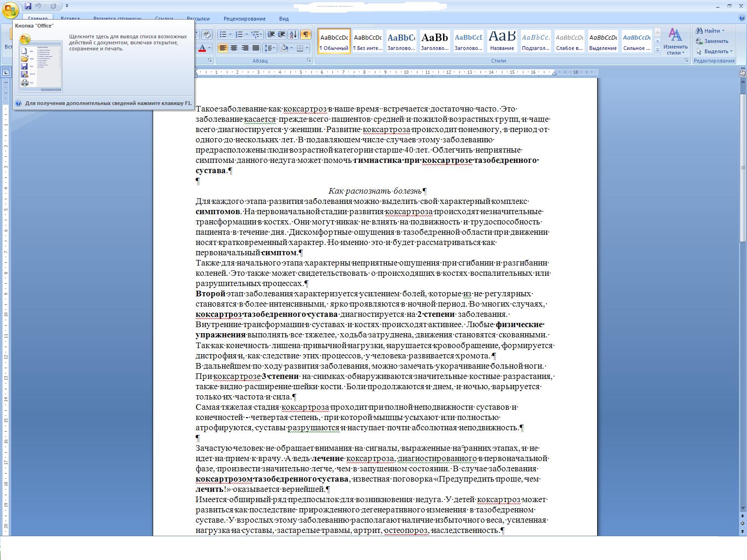This screenshot has width=747, height=560.
Task: Open line spacing options
Action: (269, 48)
